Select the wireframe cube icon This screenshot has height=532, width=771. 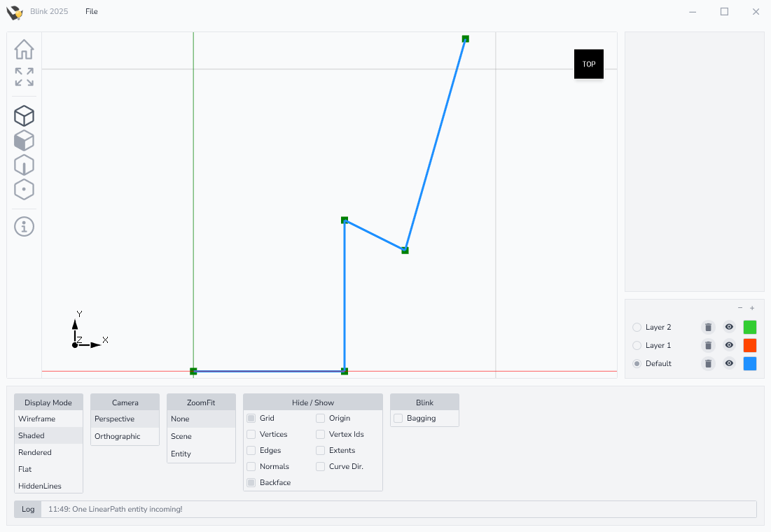(x=24, y=116)
